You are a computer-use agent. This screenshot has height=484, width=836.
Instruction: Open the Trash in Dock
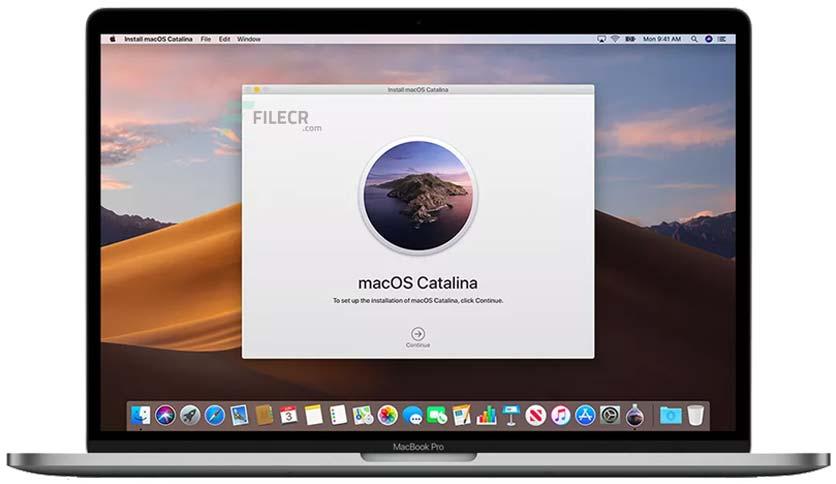coord(695,415)
